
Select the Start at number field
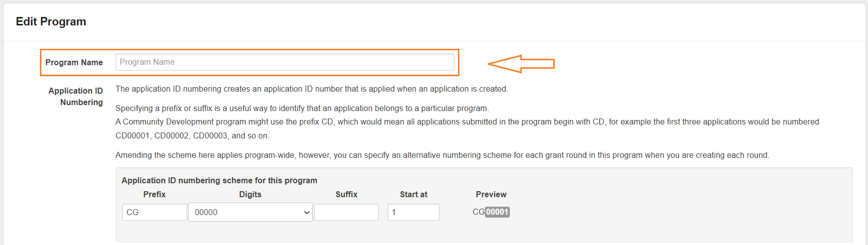tap(413, 212)
